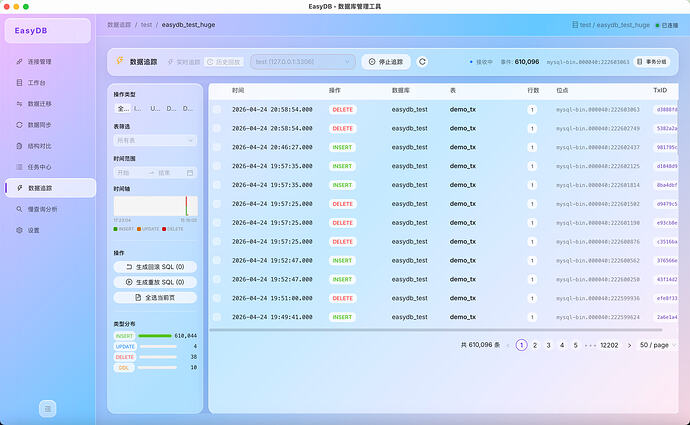Viewport: 690px width, 425px height.
Task: Click 开始 start time input
Action: (x=130, y=173)
